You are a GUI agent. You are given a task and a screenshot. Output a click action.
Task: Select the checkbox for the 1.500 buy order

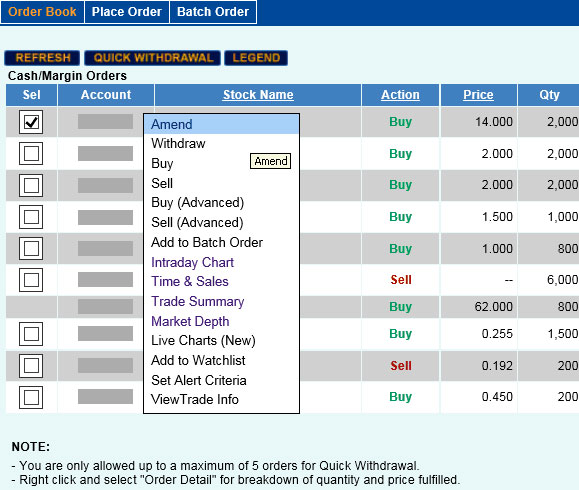pos(31,217)
